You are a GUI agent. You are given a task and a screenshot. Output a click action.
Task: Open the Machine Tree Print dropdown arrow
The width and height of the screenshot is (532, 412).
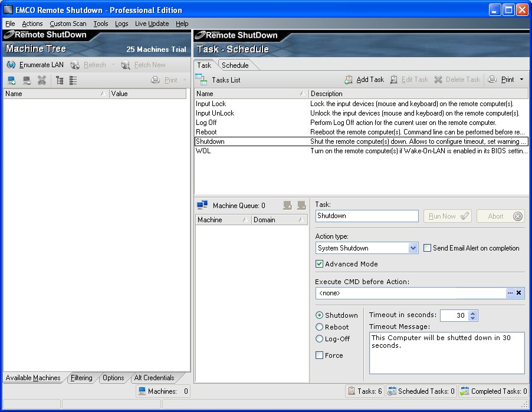[185, 80]
